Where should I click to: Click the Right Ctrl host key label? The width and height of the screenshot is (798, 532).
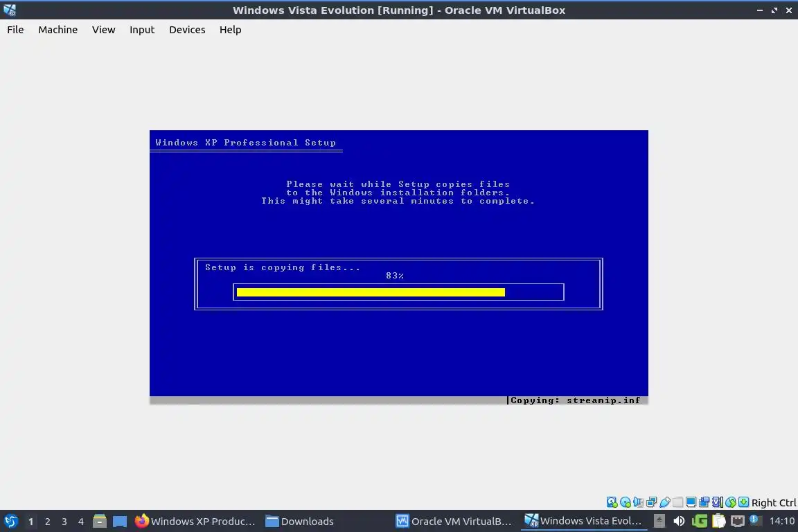(774, 502)
